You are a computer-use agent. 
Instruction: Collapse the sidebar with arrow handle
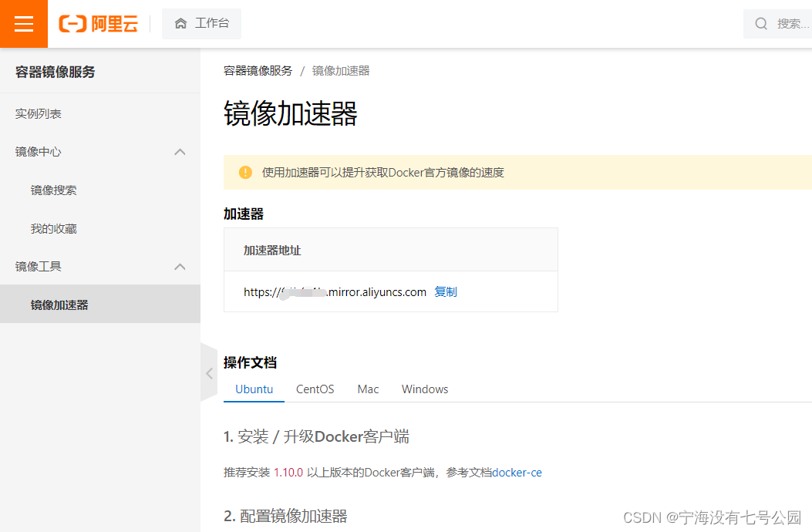point(209,373)
